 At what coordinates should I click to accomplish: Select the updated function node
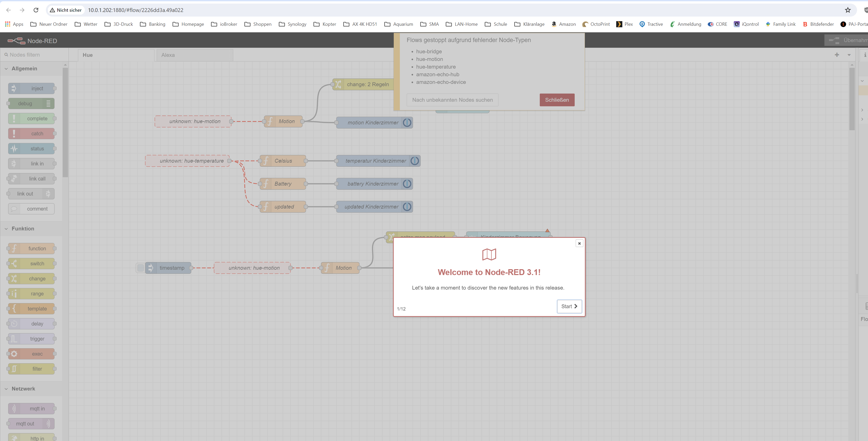pyautogui.click(x=283, y=207)
